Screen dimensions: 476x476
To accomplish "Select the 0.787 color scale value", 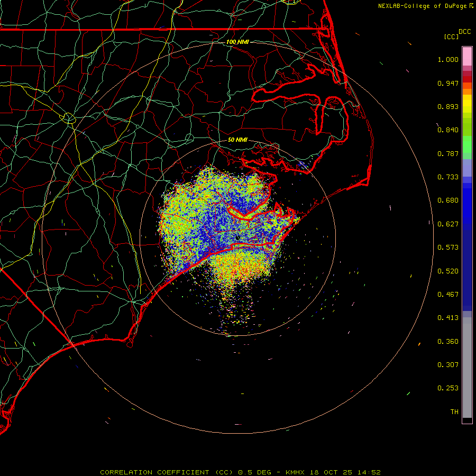I will 448,153.
